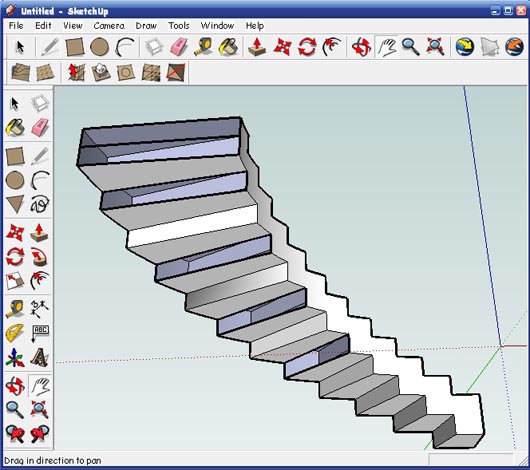
Task: Click the Zoom magnifier in the horizontal toolbar
Action: pyautogui.click(x=411, y=47)
